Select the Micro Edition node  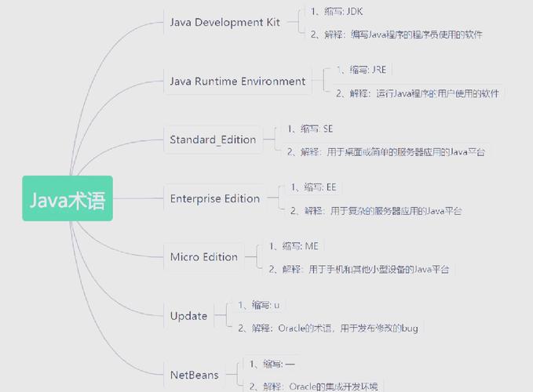click(x=203, y=257)
